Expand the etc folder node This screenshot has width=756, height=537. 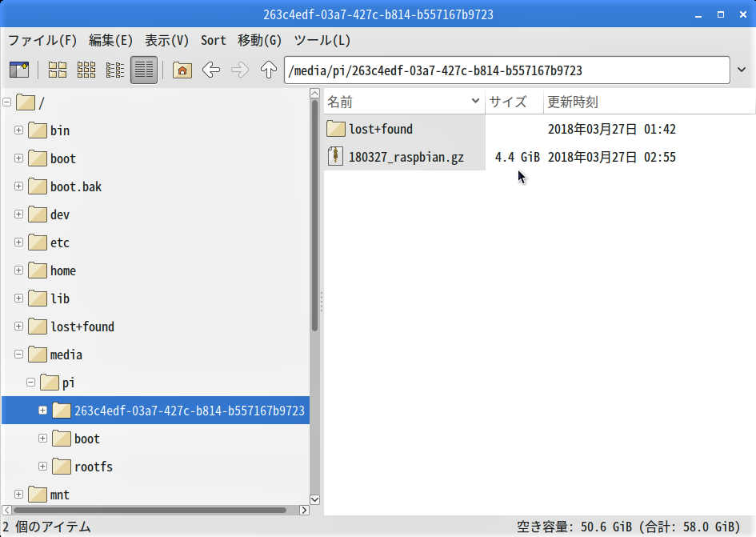pyautogui.click(x=19, y=242)
